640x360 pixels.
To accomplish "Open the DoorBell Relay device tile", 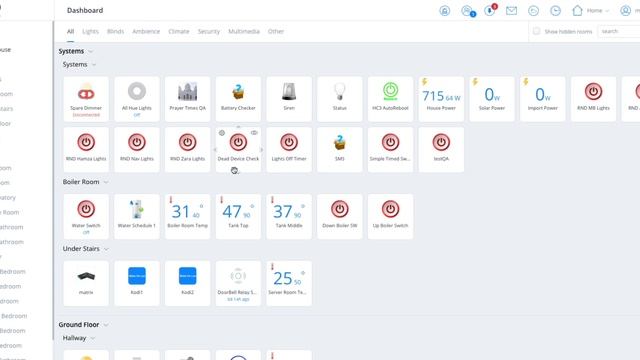I will 238,283.
